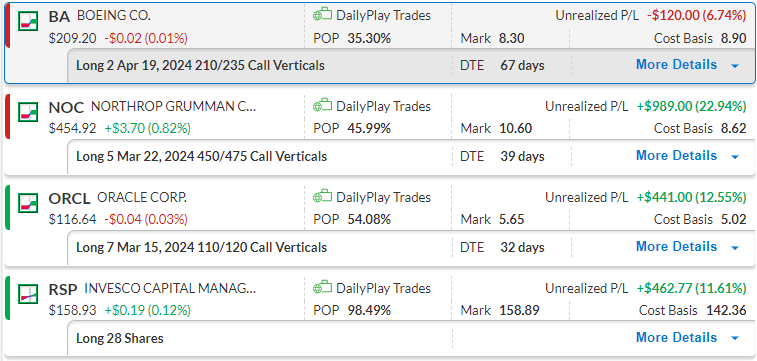Viewport: 757px width, 361px height.
Task: Click DailyPlay Trades briefcase icon in RSP row
Action: coord(322,288)
